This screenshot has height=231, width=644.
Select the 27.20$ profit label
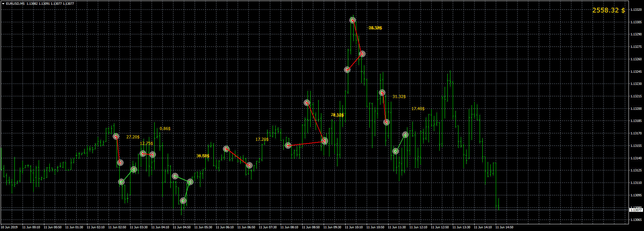pyautogui.click(x=133, y=137)
